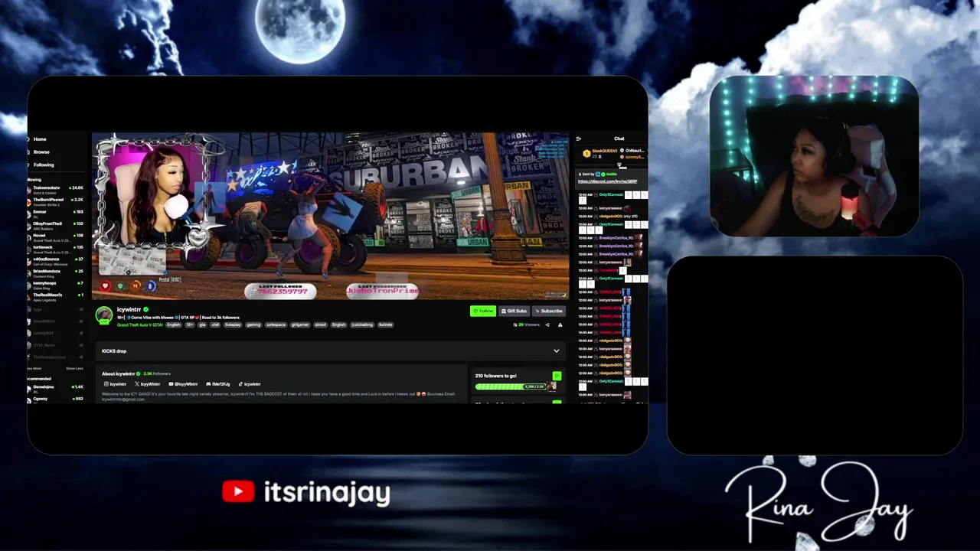Click the share stream icon

click(x=547, y=324)
